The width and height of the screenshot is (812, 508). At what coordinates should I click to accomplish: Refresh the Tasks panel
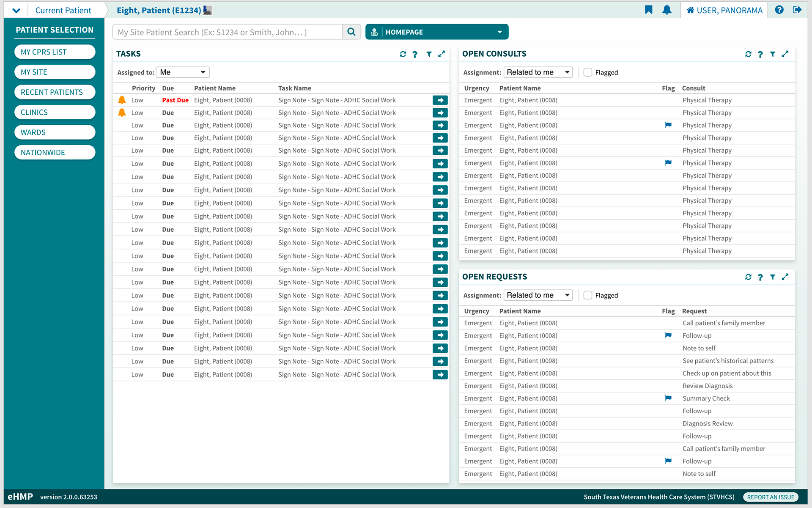coord(403,54)
